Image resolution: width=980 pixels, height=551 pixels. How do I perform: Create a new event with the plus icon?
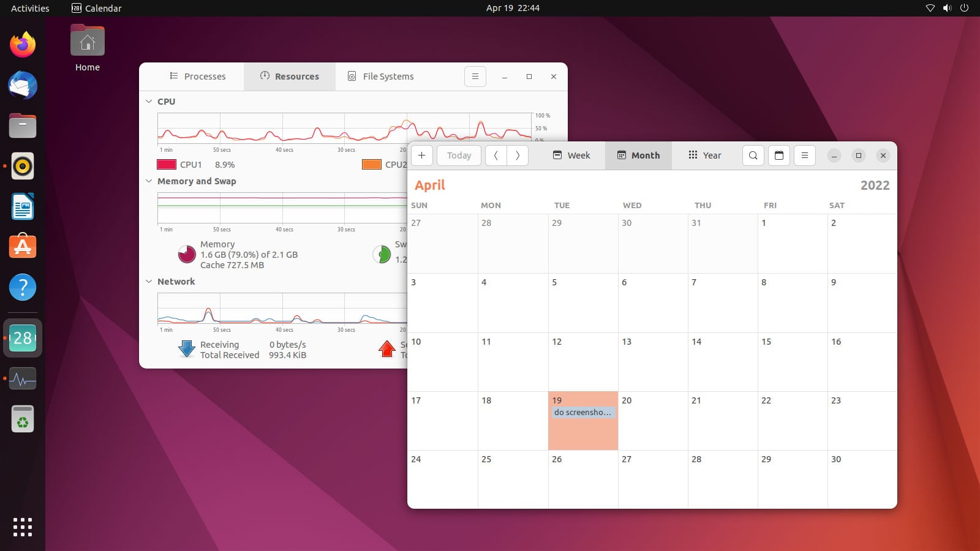click(421, 156)
